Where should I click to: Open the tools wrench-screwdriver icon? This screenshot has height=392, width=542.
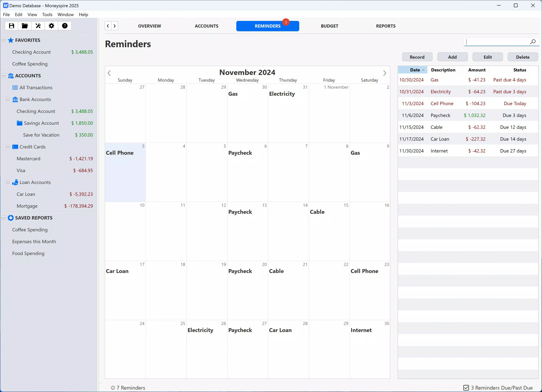click(x=38, y=26)
